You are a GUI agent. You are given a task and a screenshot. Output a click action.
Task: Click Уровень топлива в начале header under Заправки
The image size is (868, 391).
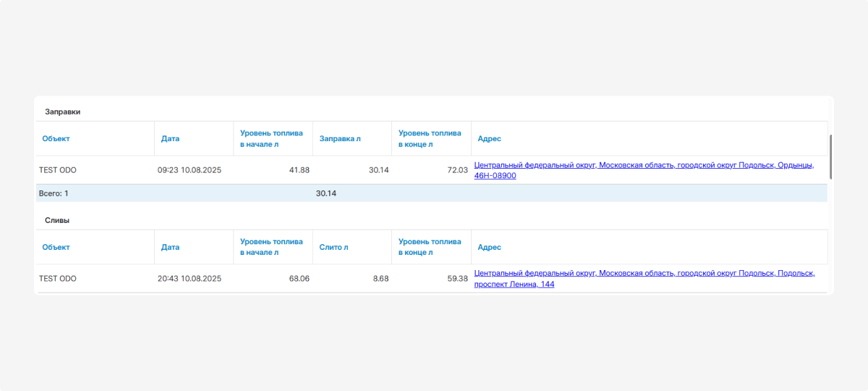271,138
